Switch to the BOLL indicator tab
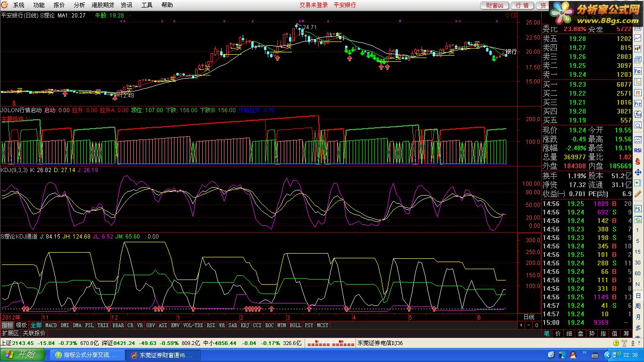Image resolution: width=644 pixels, height=362 pixels. point(295,325)
